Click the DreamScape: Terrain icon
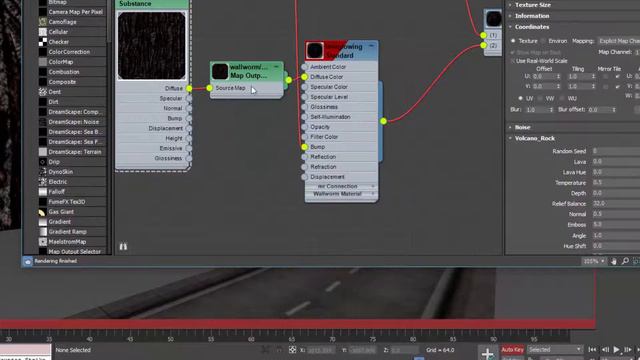 (43, 152)
